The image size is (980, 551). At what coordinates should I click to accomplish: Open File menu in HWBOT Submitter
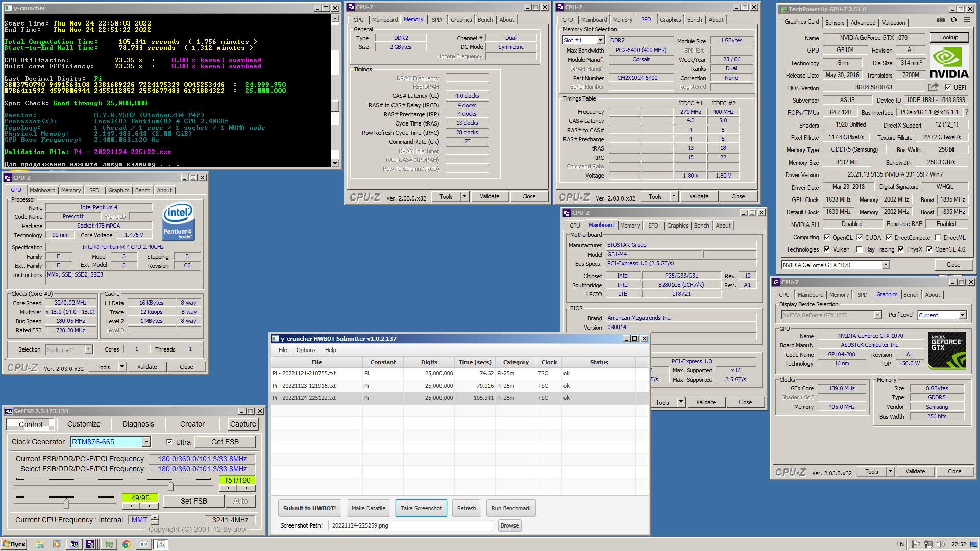tap(283, 350)
